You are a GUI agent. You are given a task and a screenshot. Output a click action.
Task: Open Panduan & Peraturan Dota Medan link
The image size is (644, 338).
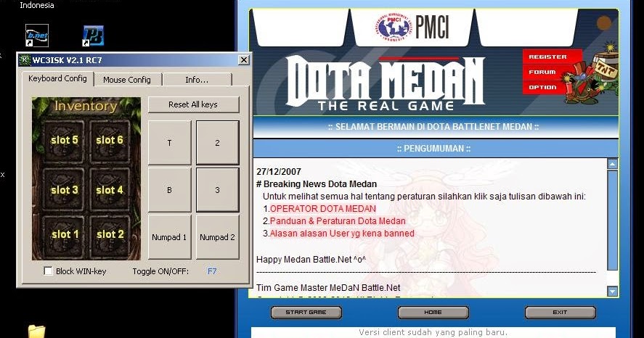click(x=338, y=220)
